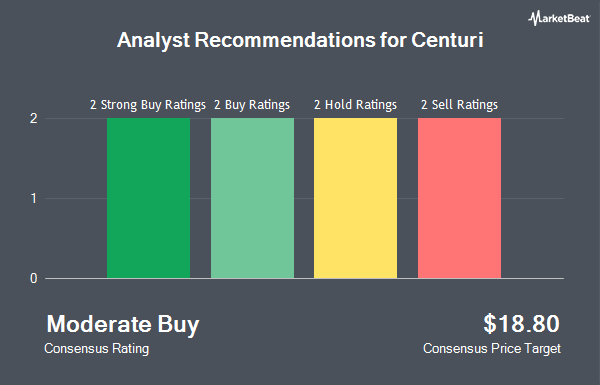Select the light green Buy bar
Screen dimensions: 600x385
pyautogui.click(x=253, y=198)
